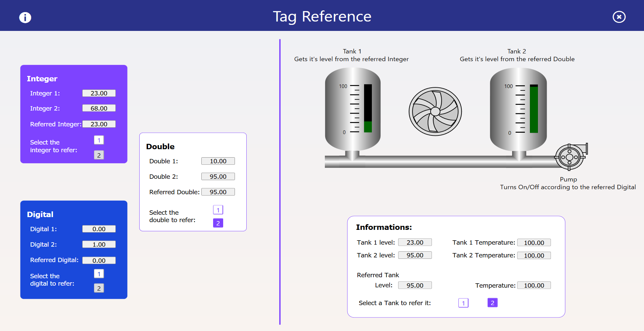Click the Double 1 value field
This screenshot has height=331, width=644.
218,161
